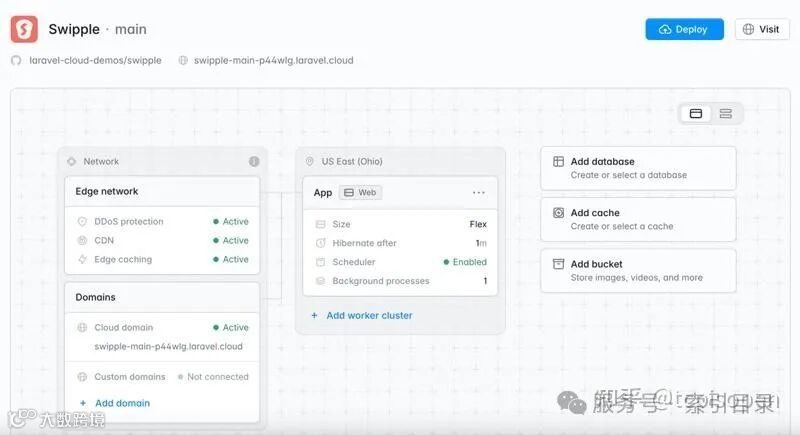Click the Custom domains globe icon
This screenshot has width=800, height=435.
82,377
